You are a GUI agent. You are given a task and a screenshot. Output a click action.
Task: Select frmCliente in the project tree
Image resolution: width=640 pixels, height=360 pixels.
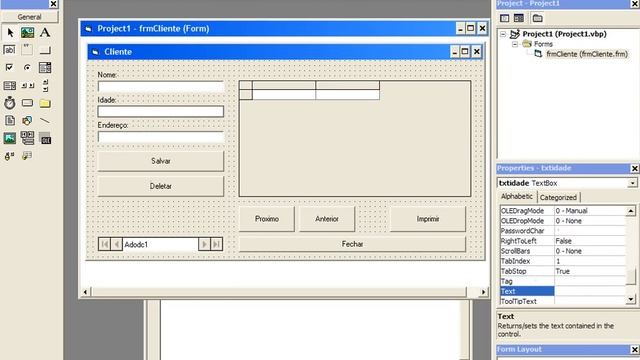coord(586,54)
